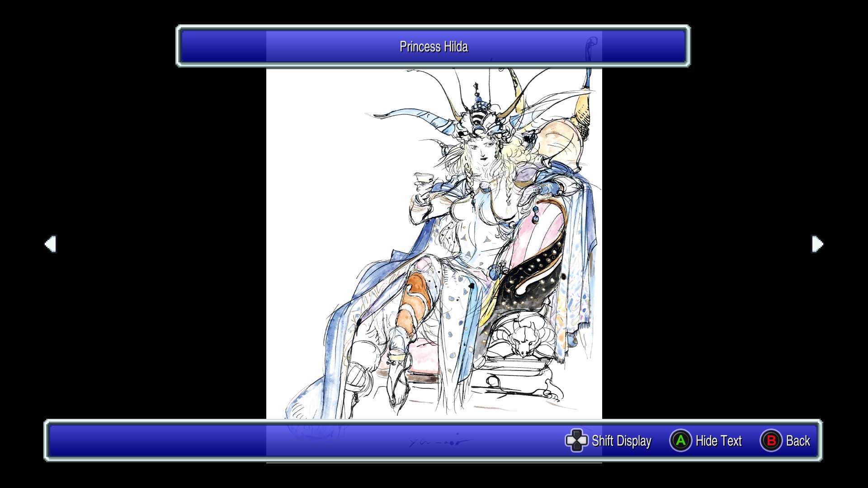This screenshot has height=488, width=868.
Task: Click the faint sketch mark in title banner
Action: [x=590, y=47]
